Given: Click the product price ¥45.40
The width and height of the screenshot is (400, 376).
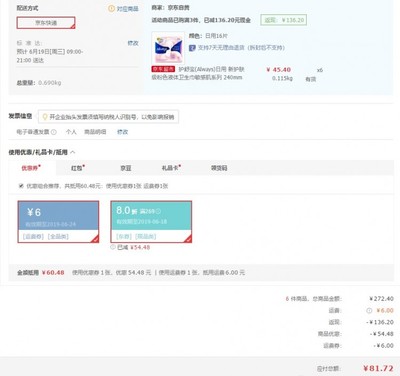Looking at the screenshot, I should tap(279, 70).
